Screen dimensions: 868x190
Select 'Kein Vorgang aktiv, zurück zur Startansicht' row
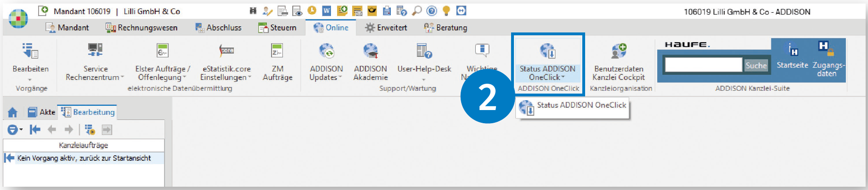(84, 158)
